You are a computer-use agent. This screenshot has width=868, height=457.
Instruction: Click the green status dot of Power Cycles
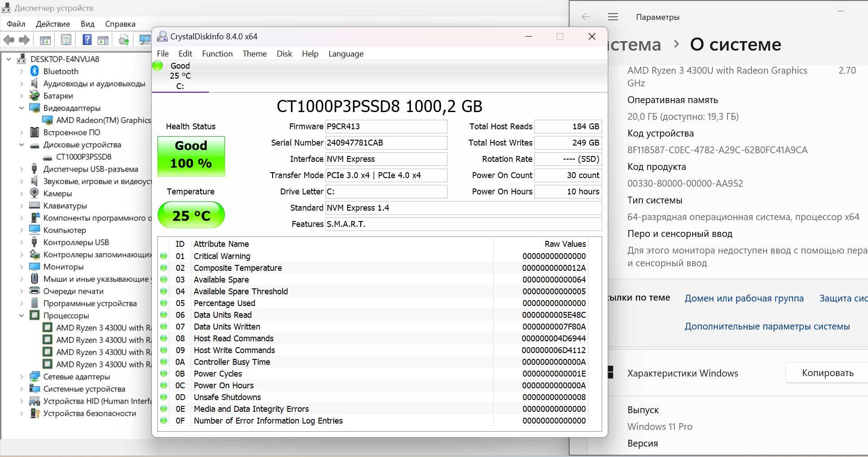(164, 373)
